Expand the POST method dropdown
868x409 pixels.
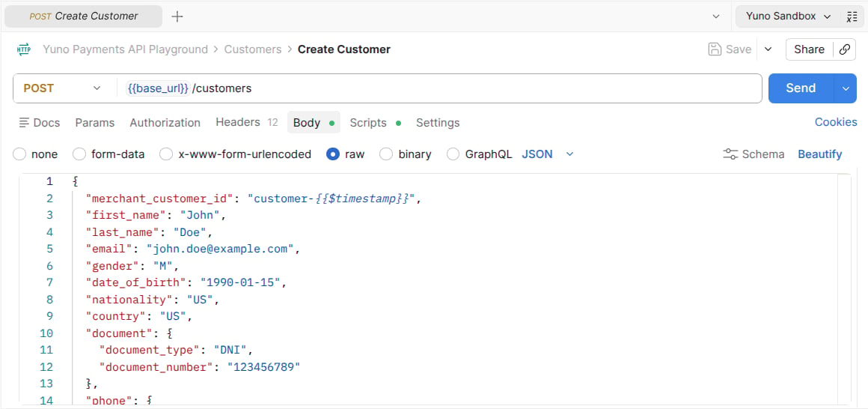point(62,88)
